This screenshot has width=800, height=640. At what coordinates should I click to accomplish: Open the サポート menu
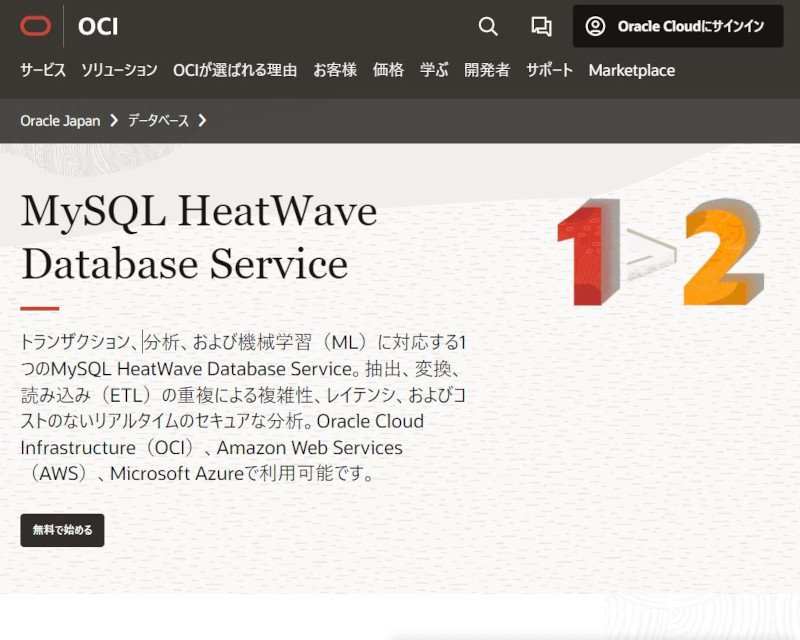(549, 71)
